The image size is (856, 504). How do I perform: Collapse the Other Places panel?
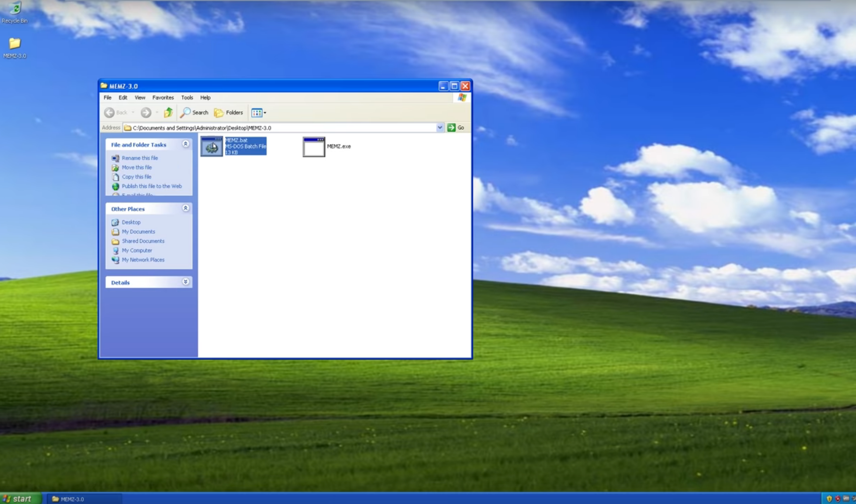185,208
